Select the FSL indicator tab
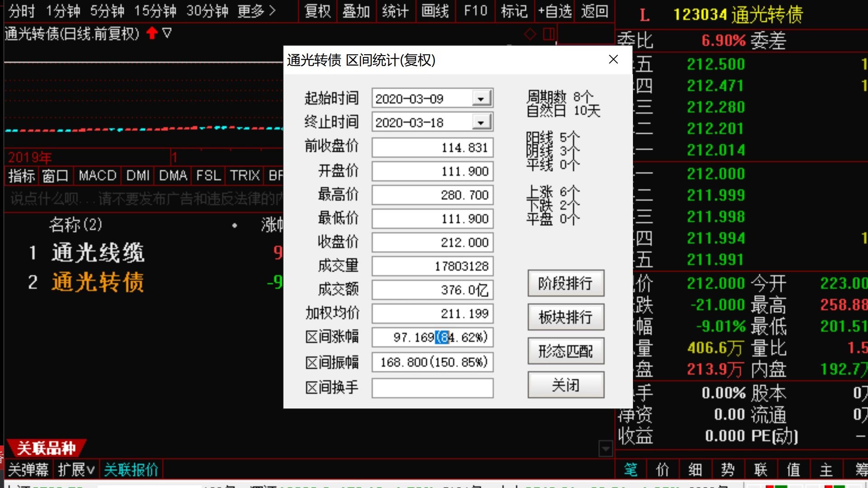Viewport: 868px width, 488px height. coord(208,175)
